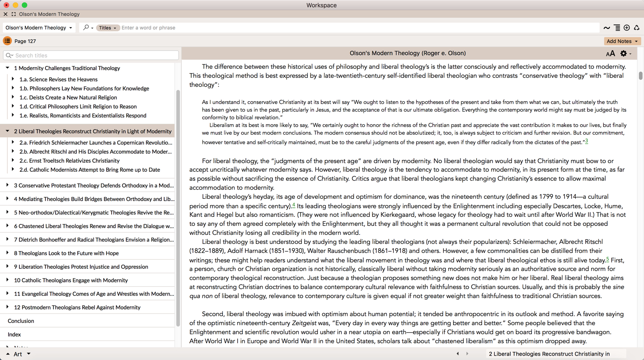Viewport: 644px width, 360px height.
Task: Expand chapter 12 Postmodern Theologians Rebel
Action: [7, 307]
